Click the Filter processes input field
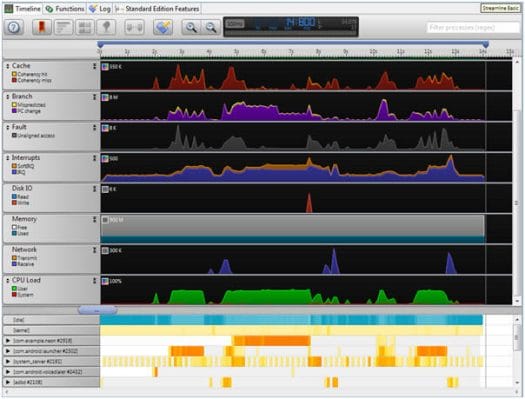525x399 pixels. coord(473,27)
